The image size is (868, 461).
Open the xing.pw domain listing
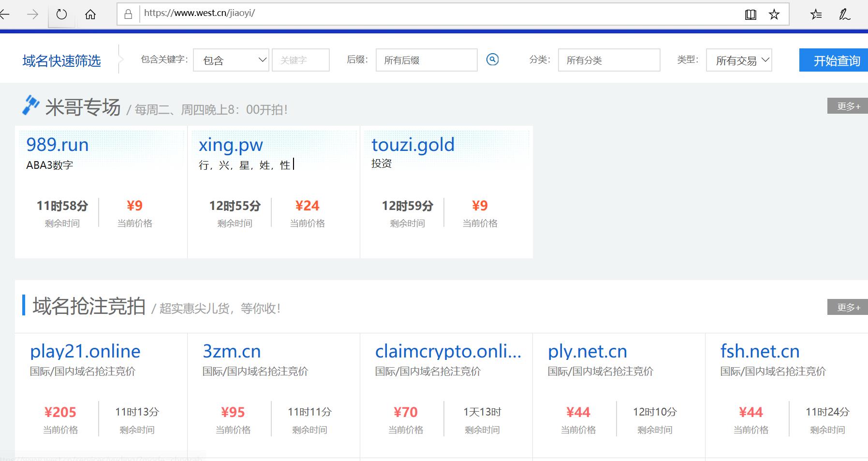click(x=231, y=145)
